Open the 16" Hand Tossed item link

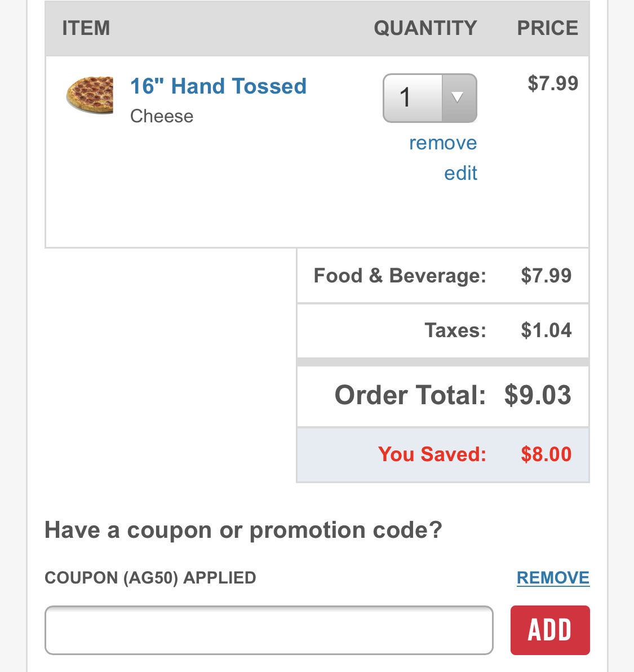coord(219,86)
